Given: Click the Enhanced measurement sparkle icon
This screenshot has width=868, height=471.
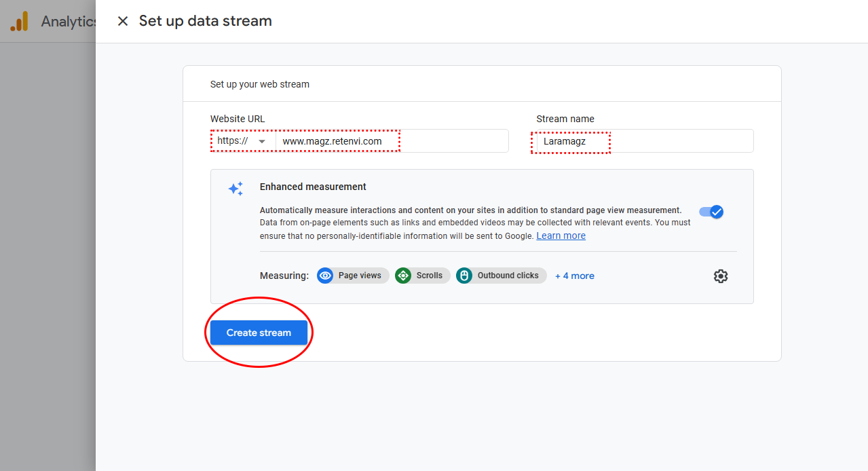Looking at the screenshot, I should [235, 189].
